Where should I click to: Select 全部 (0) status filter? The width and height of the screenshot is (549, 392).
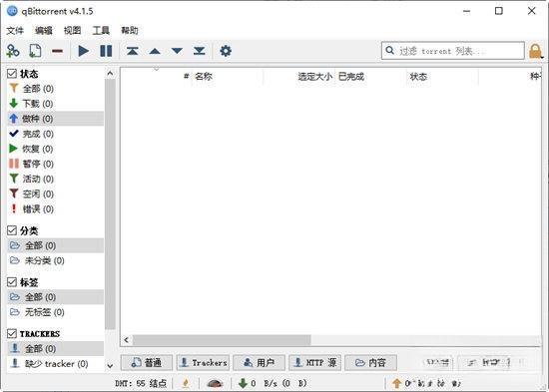pos(55,89)
